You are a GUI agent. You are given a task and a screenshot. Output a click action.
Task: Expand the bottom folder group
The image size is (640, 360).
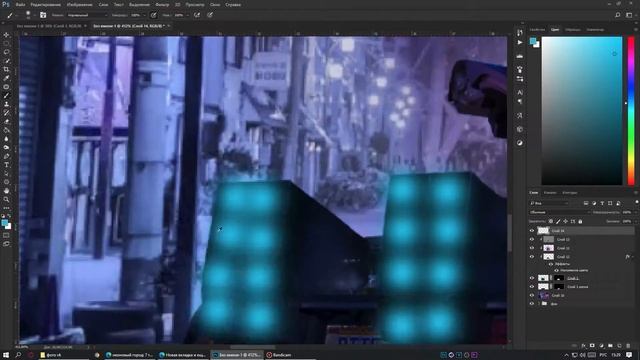[539, 304]
